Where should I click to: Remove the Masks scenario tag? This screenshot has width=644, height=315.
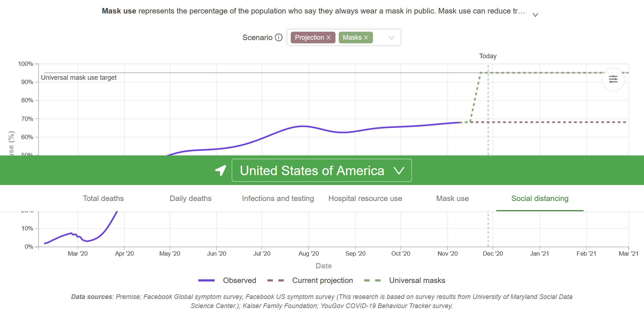[366, 38]
